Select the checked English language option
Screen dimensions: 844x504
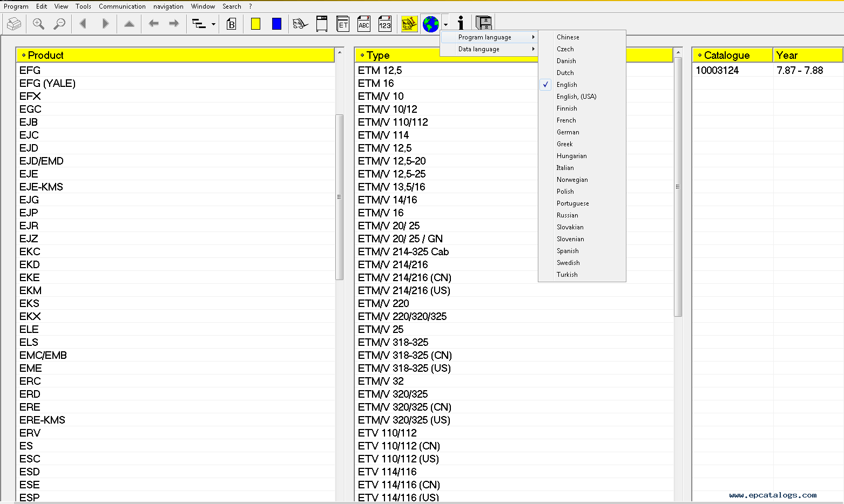point(566,85)
